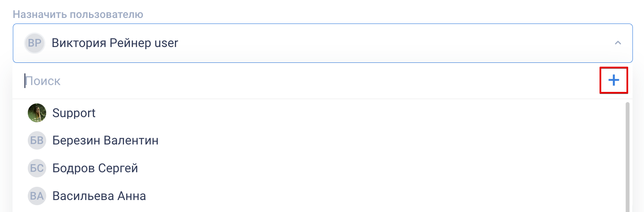Click the БС initials avatar
Image resolution: width=644 pixels, height=212 pixels.
[37, 168]
